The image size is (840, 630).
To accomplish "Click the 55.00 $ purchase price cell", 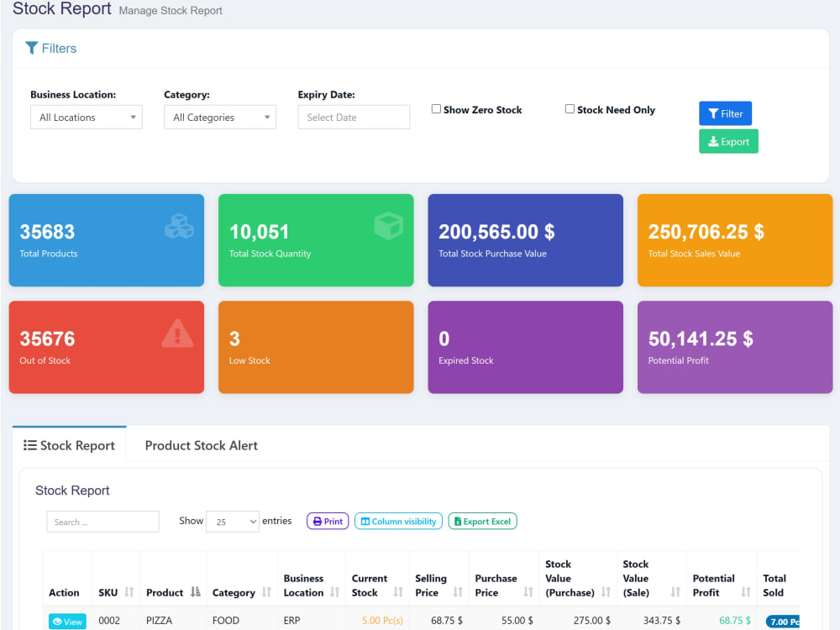I will tap(517, 621).
